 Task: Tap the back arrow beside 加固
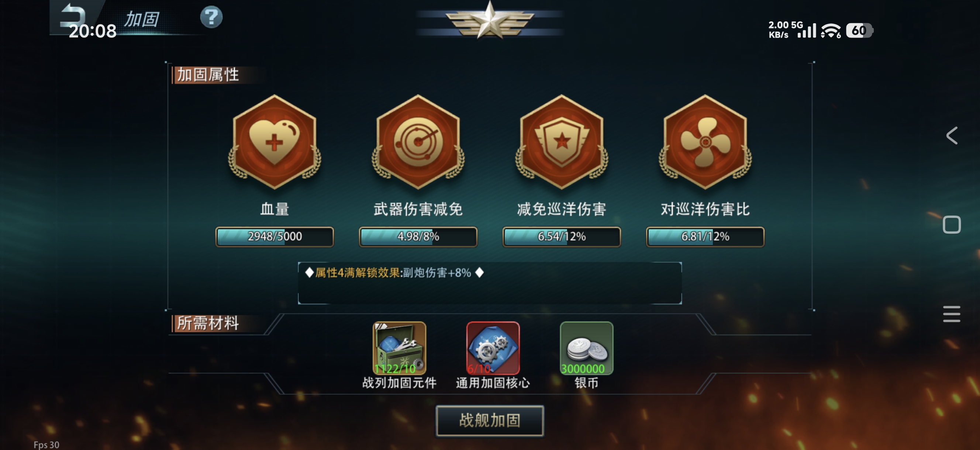click(73, 15)
